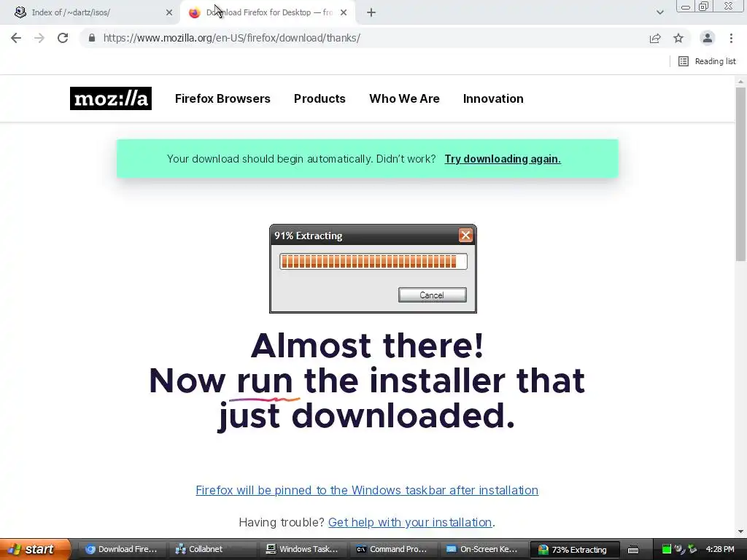Open a new browser tab
This screenshot has width=747, height=560.
pyautogui.click(x=371, y=13)
